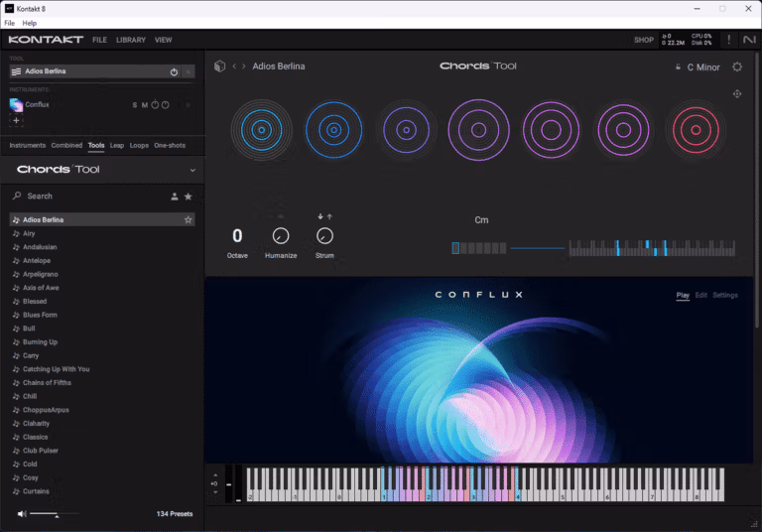Switch to Combined browser tab
The width and height of the screenshot is (762, 532).
(x=66, y=145)
